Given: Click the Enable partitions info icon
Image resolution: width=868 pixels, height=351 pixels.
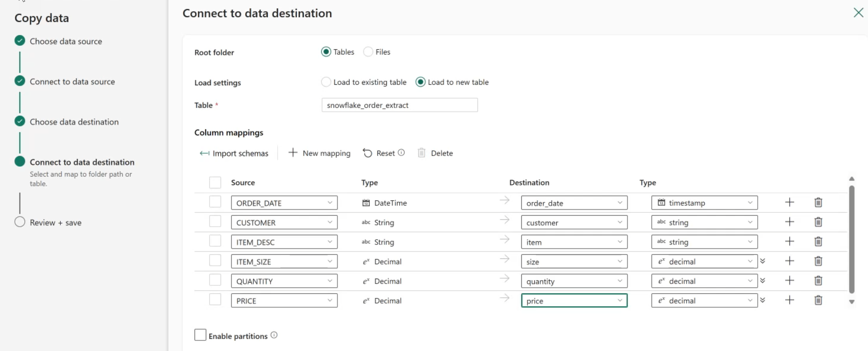Looking at the screenshot, I should click(x=274, y=335).
